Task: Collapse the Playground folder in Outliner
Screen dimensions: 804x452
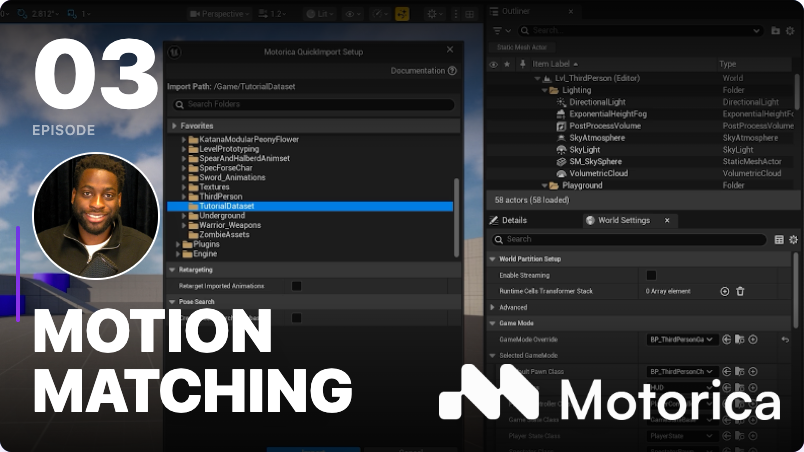Action: [545, 186]
